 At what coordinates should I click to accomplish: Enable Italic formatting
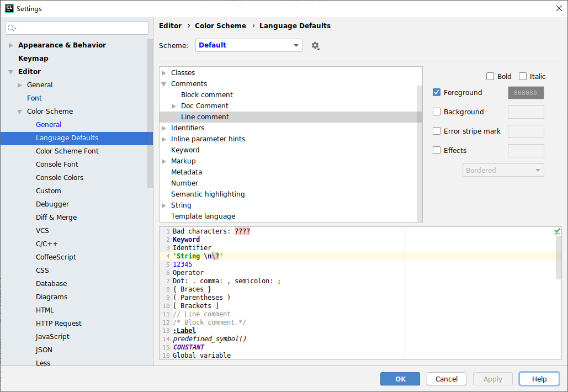click(x=522, y=76)
